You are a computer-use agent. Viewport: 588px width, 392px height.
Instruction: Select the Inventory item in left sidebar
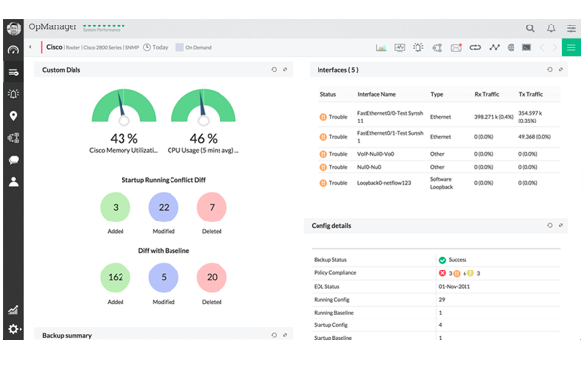[13, 72]
